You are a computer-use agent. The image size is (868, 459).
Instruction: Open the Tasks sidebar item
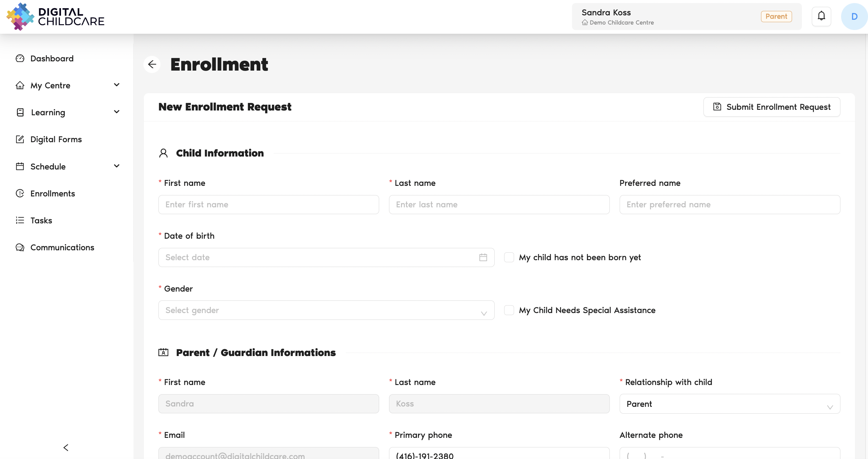coord(41,220)
